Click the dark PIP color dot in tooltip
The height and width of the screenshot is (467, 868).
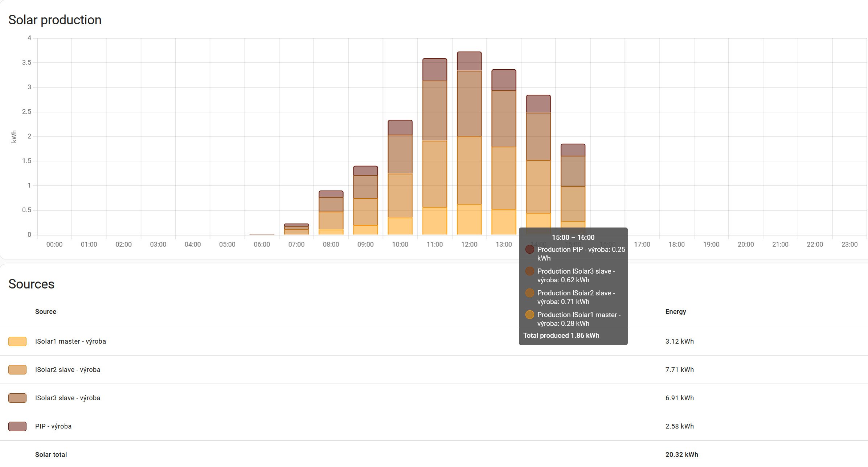click(x=530, y=250)
